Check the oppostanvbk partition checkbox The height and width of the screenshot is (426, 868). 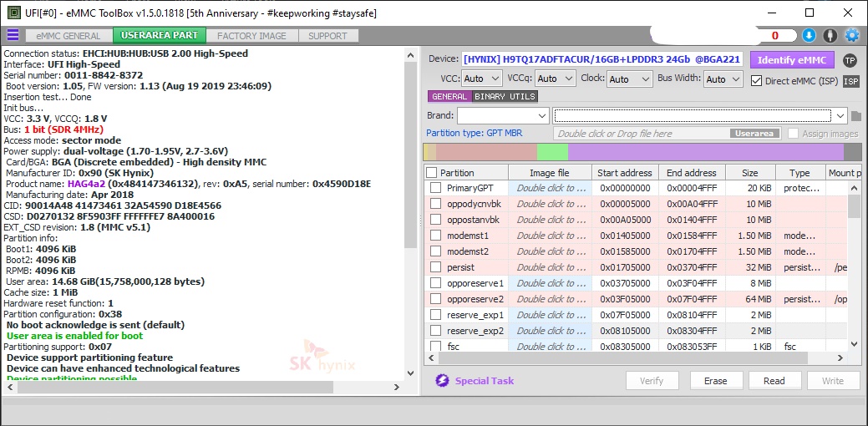[x=435, y=220]
